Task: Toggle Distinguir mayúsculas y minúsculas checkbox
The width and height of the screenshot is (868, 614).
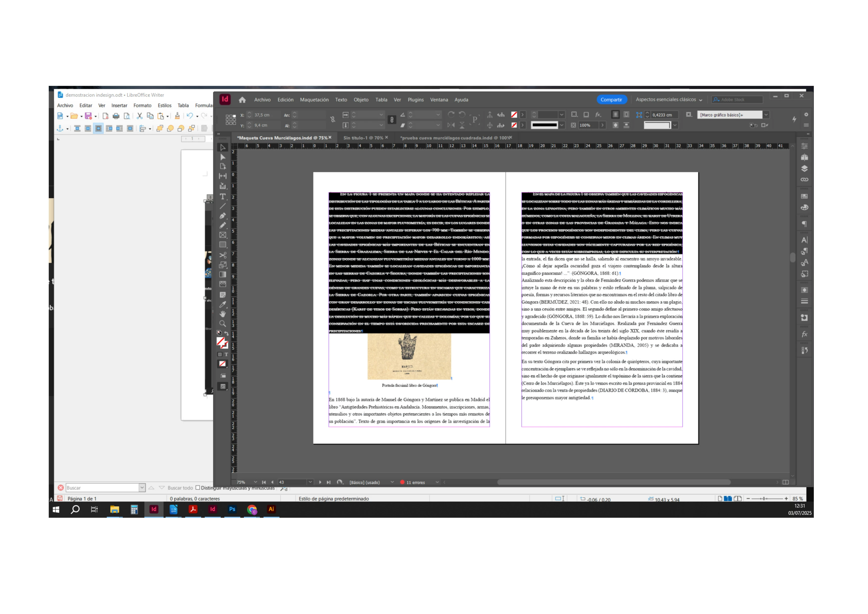Action: tap(198, 488)
